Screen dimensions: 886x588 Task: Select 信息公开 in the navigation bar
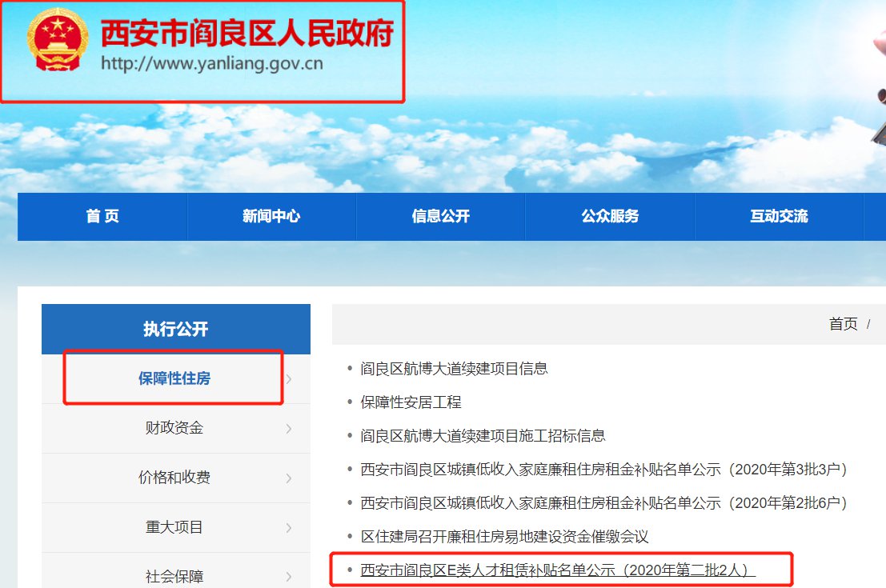click(441, 216)
